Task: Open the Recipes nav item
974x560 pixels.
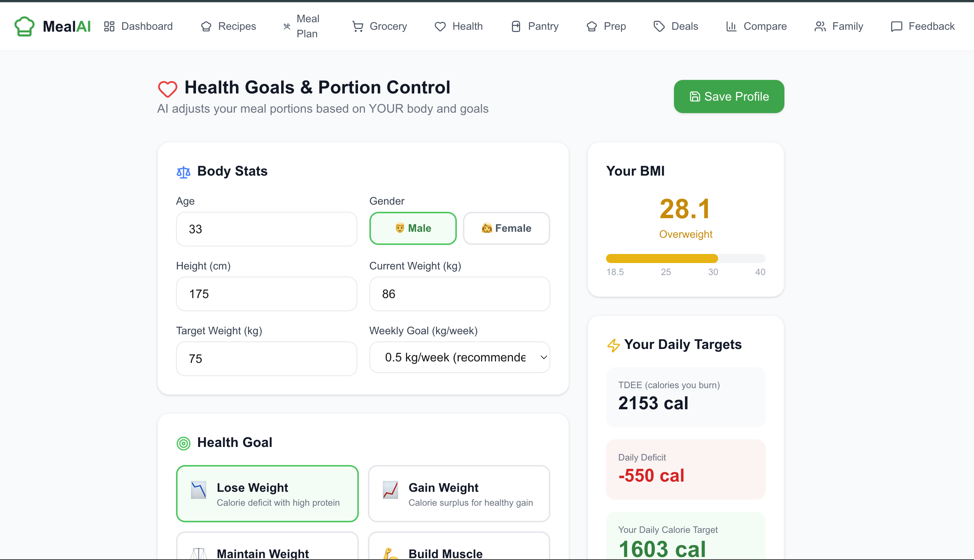Action: (x=228, y=26)
